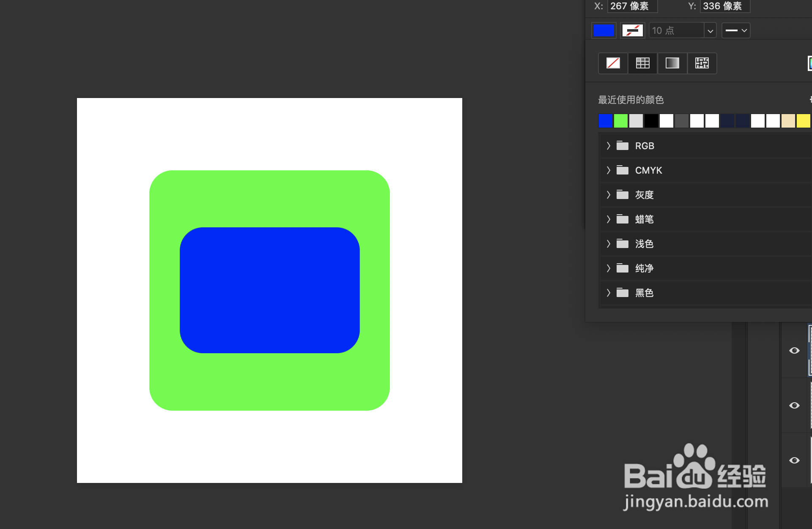The height and width of the screenshot is (529, 812).
Task: Open the stroke width 10 点 dropdown arrow
Action: [x=710, y=30]
